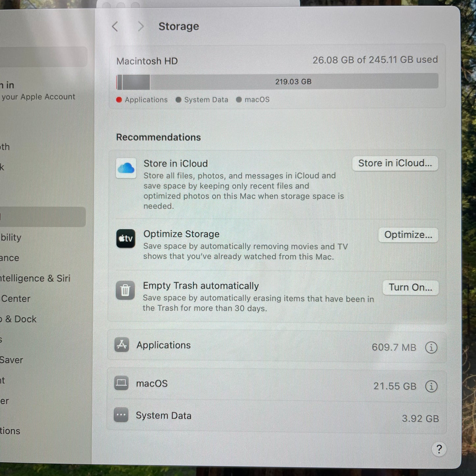The image size is (476, 476).
Task: Click the macOS legend dot
Action: [239, 99]
